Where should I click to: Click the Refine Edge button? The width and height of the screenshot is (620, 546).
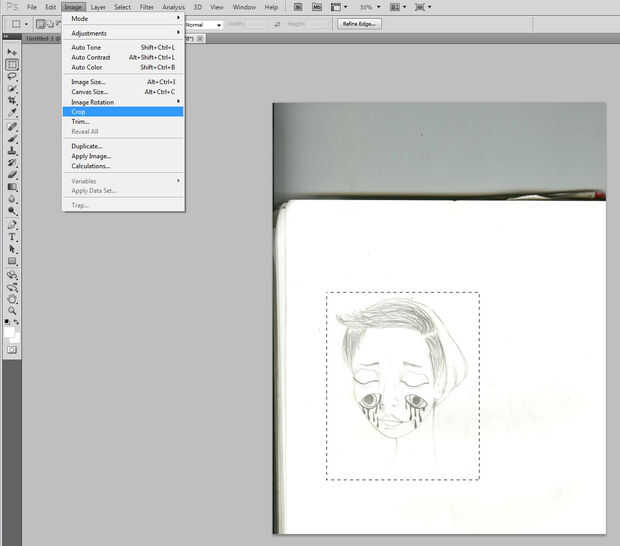pos(360,23)
